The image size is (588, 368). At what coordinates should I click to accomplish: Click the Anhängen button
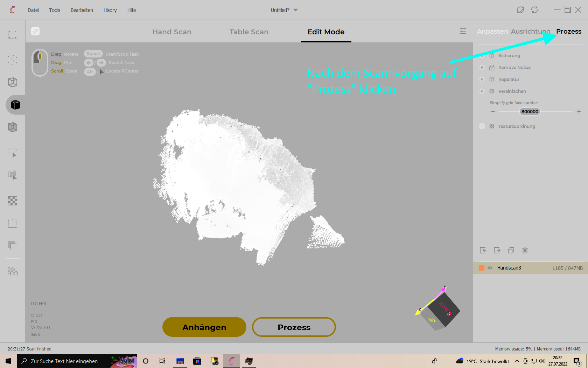(204, 327)
